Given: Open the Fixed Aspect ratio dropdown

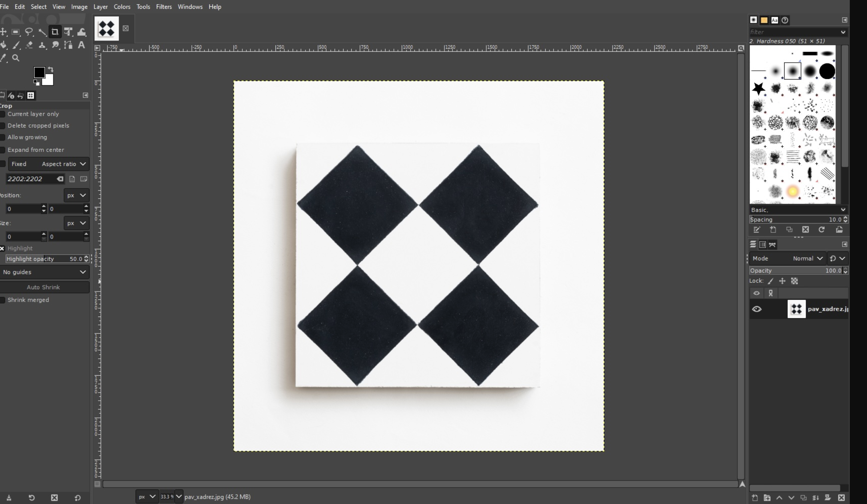Looking at the screenshot, I should (x=48, y=164).
